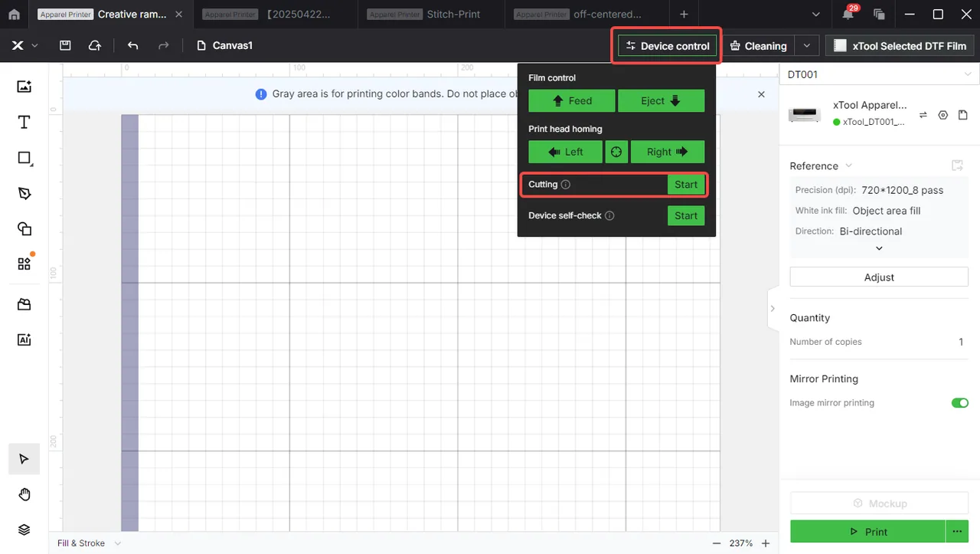Viewport: 980px width, 554px height.
Task: Close the Creative ram... tab
Action: pyautogui.click(x=178, y=15)
